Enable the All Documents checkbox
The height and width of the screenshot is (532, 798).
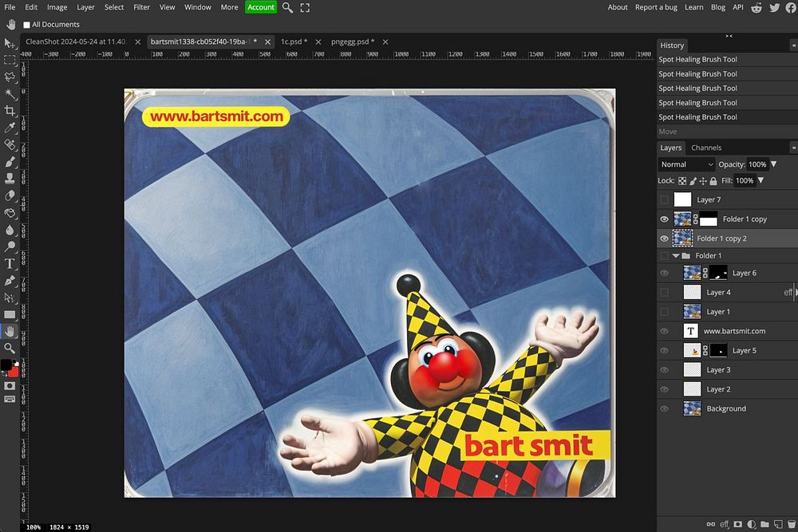coord(26,25)
